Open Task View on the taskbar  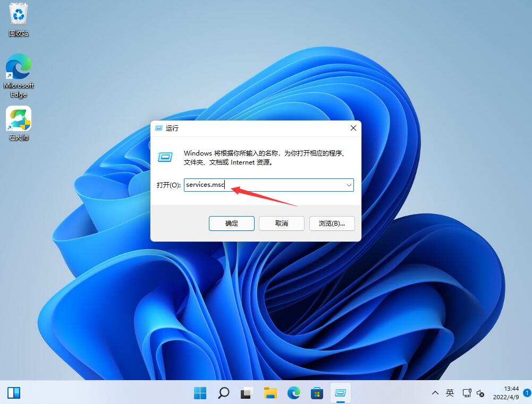(246, 393)
